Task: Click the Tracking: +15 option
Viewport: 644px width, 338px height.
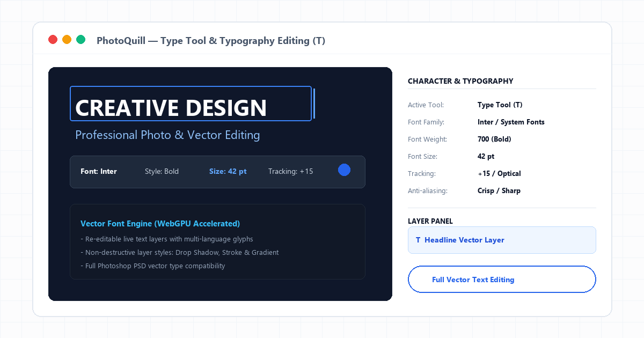Action: coord(290,171)
